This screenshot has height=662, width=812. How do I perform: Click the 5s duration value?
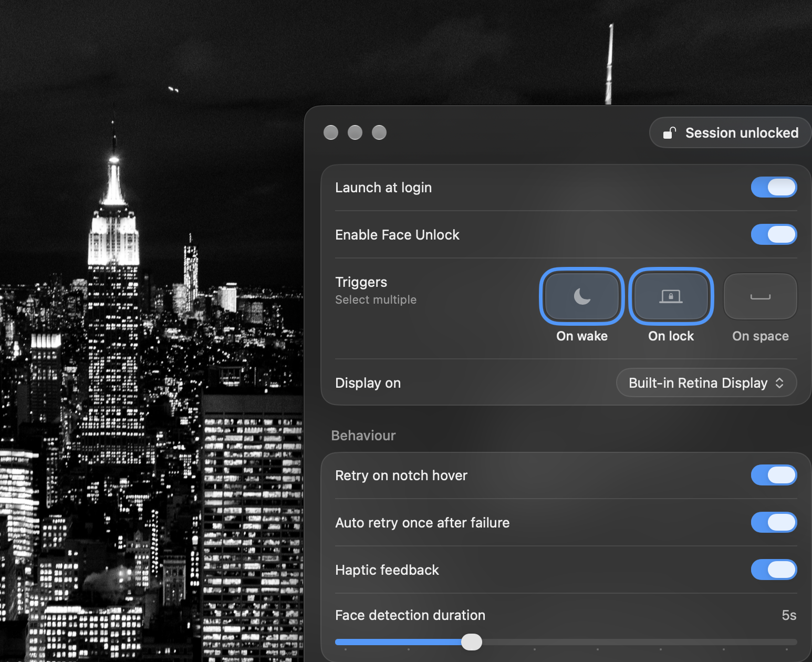[x=789, y=615]
